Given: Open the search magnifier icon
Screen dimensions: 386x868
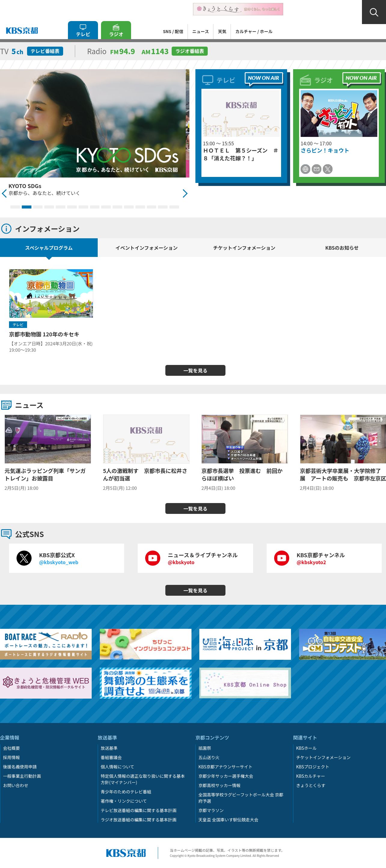Looking at the screenshot, I should click(374, 12).
